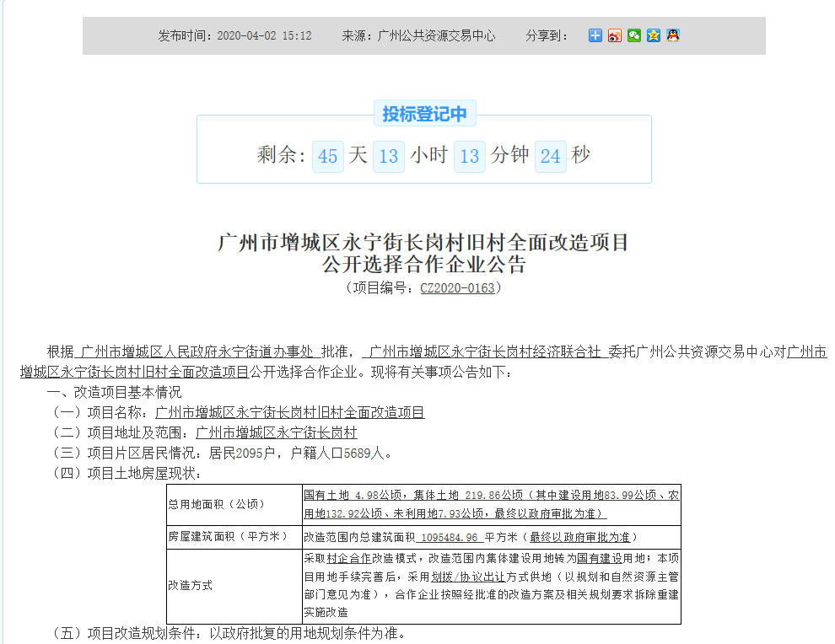Click the underlined 长岗村经济联合社 text

pos(485,352)
